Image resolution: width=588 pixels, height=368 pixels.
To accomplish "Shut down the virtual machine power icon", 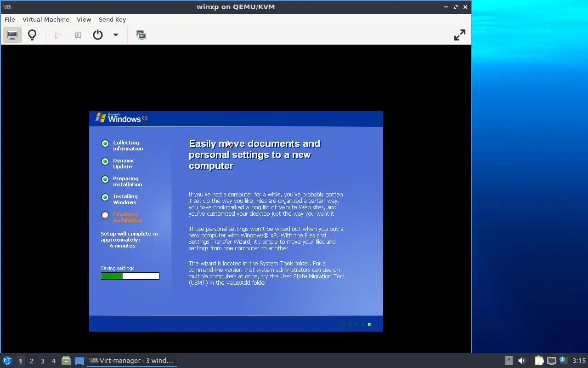I will (x=98, y=35).
